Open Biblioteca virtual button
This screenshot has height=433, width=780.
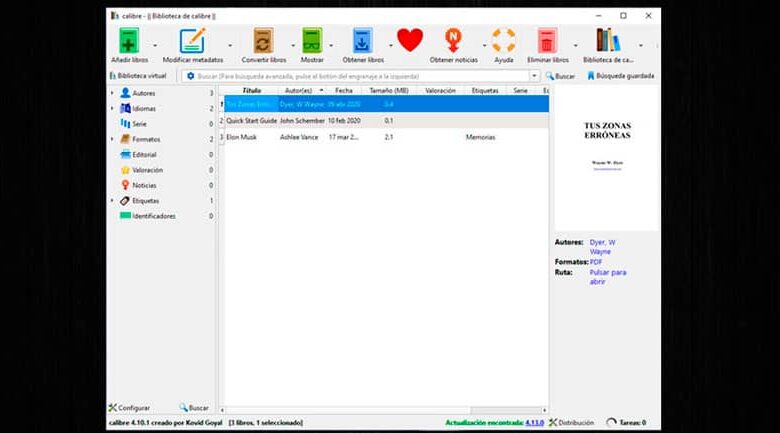pos(138,76)
